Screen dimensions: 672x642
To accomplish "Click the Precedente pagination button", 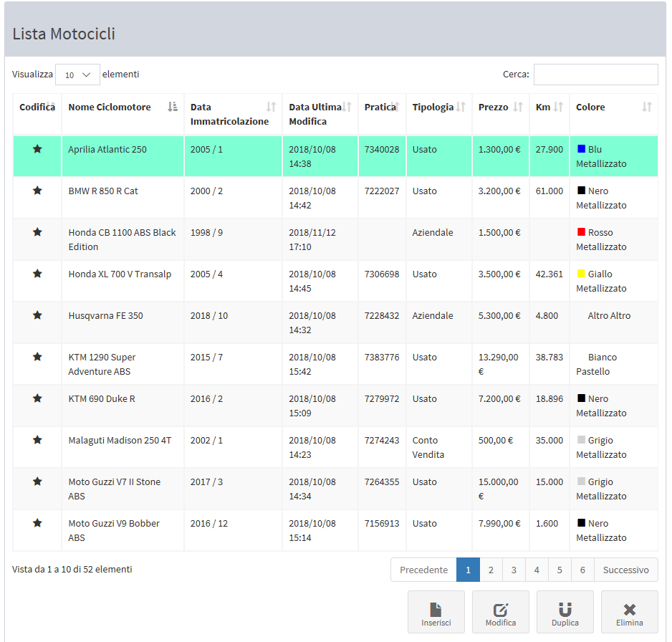I will pos(423,570).
